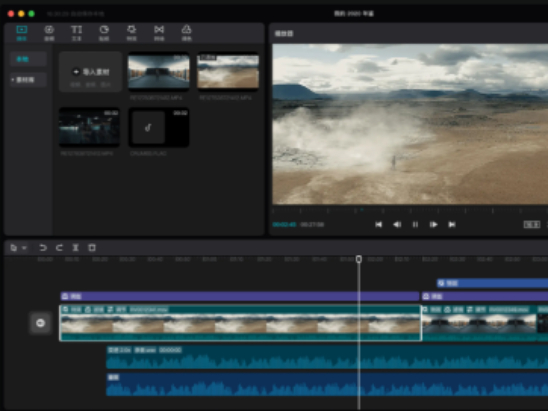
Task: Toggle the main track cover button
Action: (41, 323)
